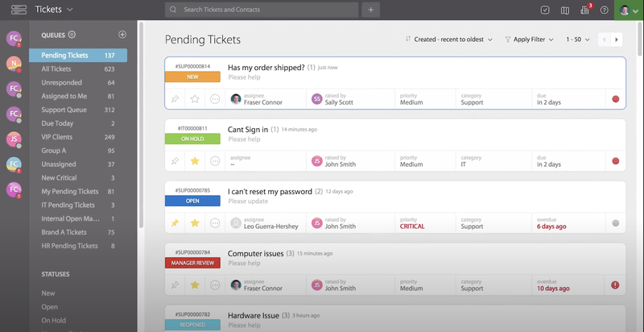Image resolution: width=644 pixels, height=332 pixels.
Task: Filter by On Hold status
Action: [x=53, y=320]
